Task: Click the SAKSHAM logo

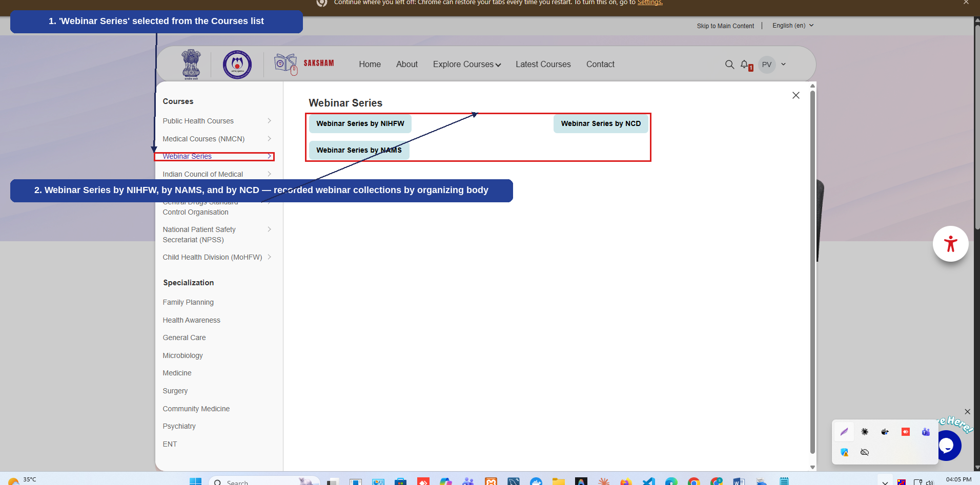Action: [304, 64]
